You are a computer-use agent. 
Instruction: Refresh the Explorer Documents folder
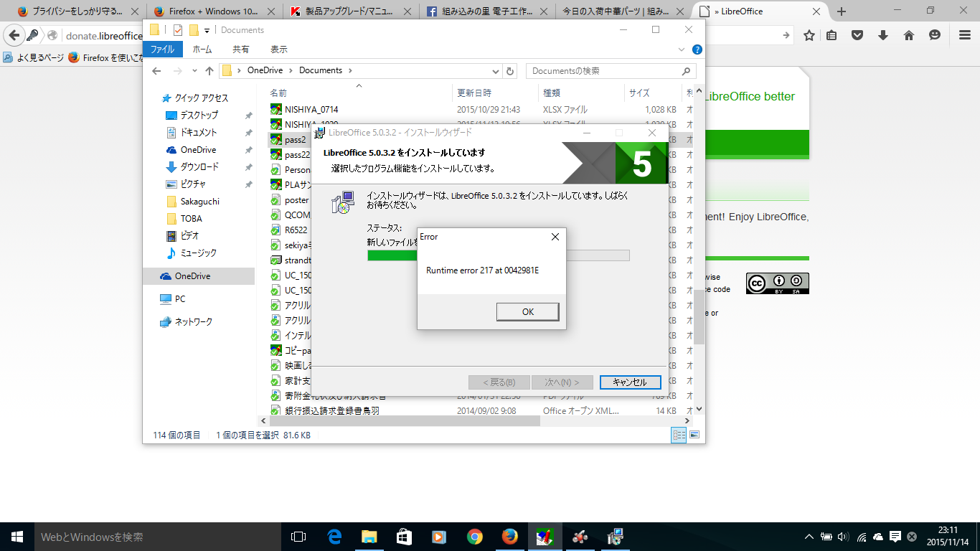(x=510, y=71)
